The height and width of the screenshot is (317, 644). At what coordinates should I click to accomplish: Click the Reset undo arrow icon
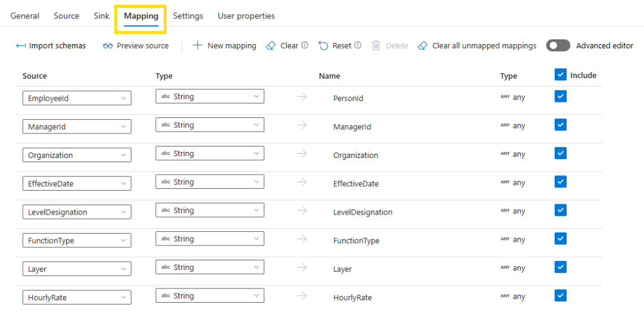click(x=323, y=46)
